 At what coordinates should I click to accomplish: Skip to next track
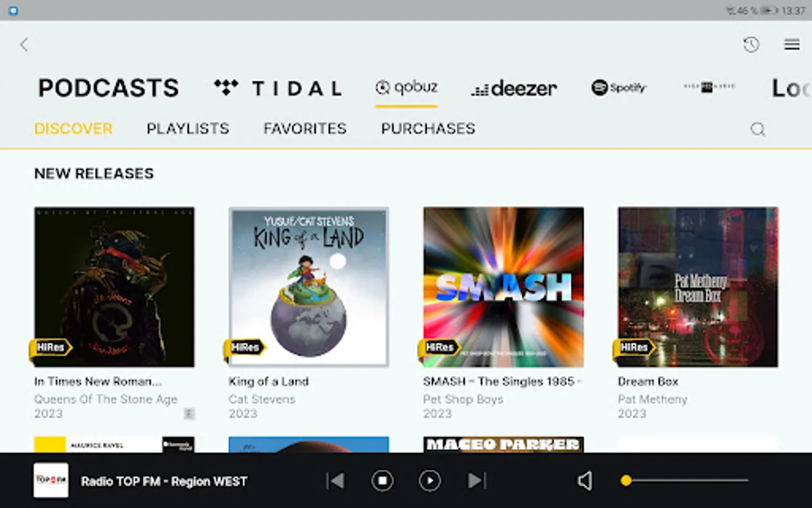pyautogui.click(x=476, y=481)
